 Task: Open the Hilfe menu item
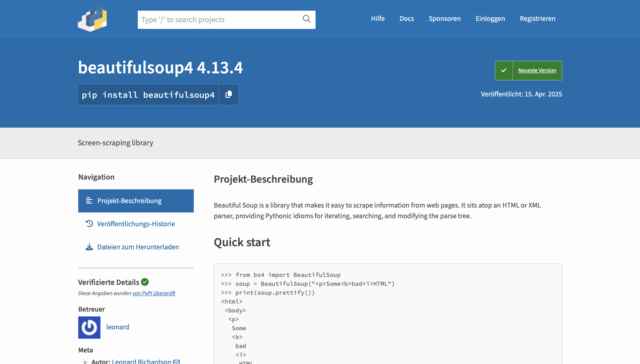pyautogui.click(x=378, y=18)
